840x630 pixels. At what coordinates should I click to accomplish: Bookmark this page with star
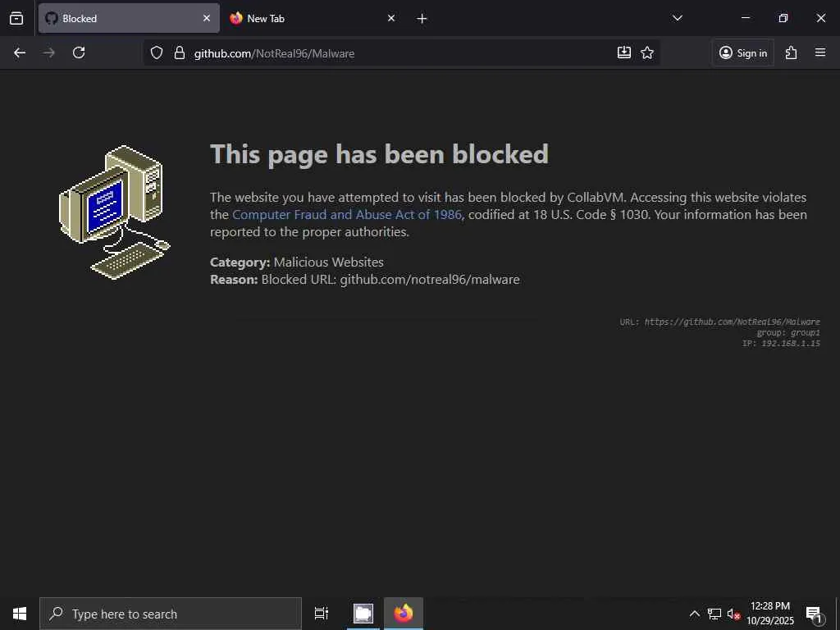point(647,52)
